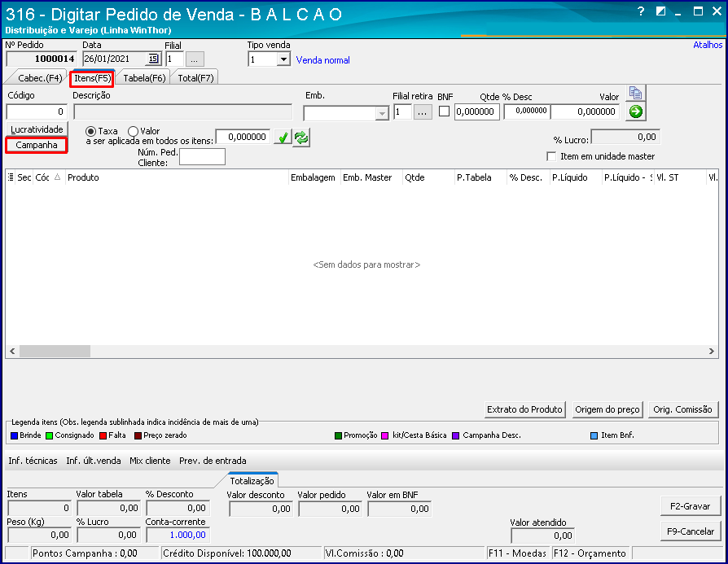Click the red Falta legend swatch
The width and height of the screenshot is (728, 564).
pos(103,436)
